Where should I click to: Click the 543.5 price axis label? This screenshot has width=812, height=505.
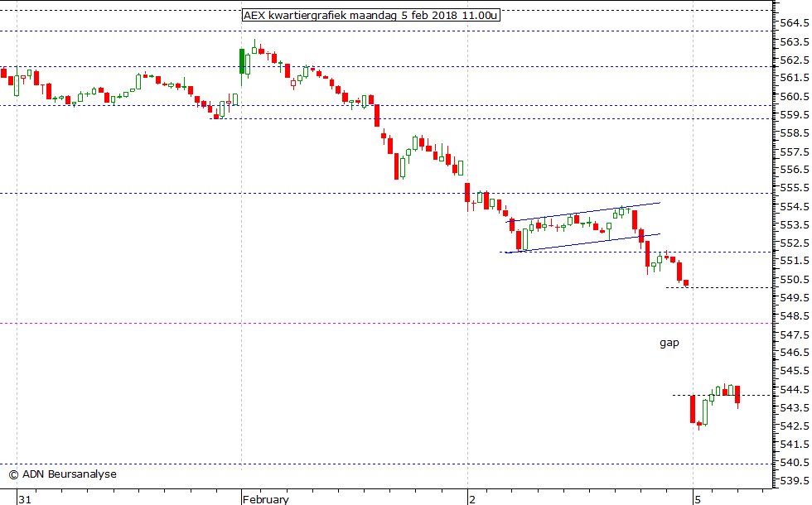point(795,407)
